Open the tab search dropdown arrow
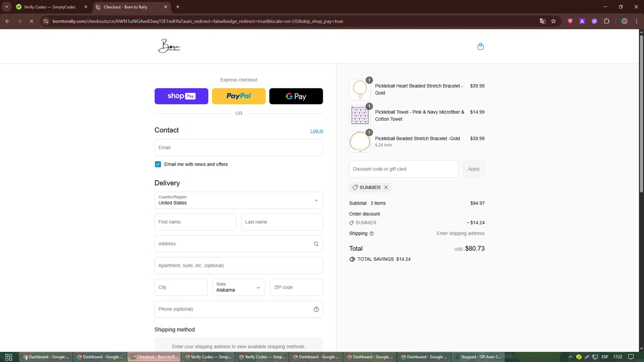The width and height of the screenshot is (644, 362). click(6, 7)
